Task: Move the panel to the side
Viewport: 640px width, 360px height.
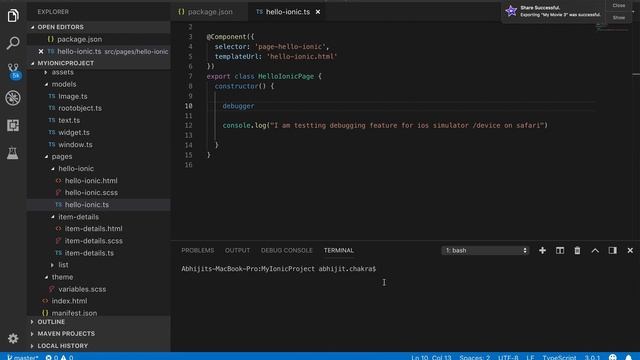Action: [x=613, y=250]
